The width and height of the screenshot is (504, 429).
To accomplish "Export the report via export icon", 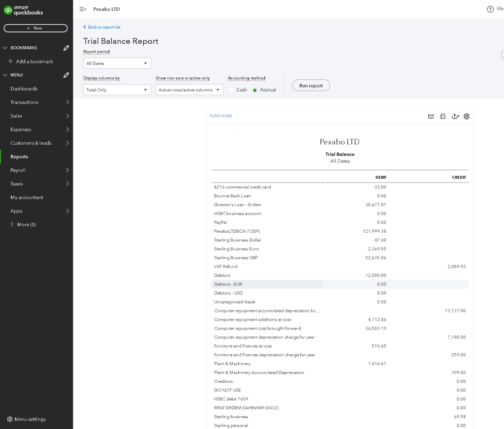I will (455, 116).
